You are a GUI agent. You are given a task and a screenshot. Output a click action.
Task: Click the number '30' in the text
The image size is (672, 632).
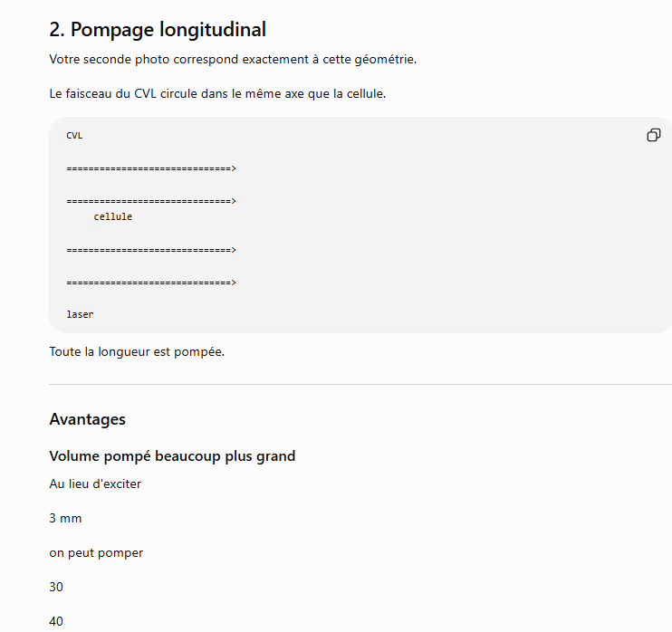pyautogui.click(x=56, y=587)
